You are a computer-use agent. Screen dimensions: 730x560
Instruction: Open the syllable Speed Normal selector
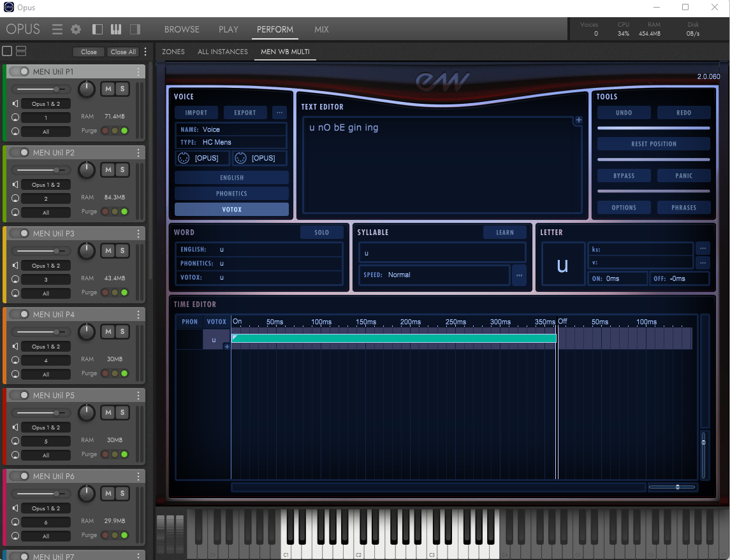click(x=434, y=275)
